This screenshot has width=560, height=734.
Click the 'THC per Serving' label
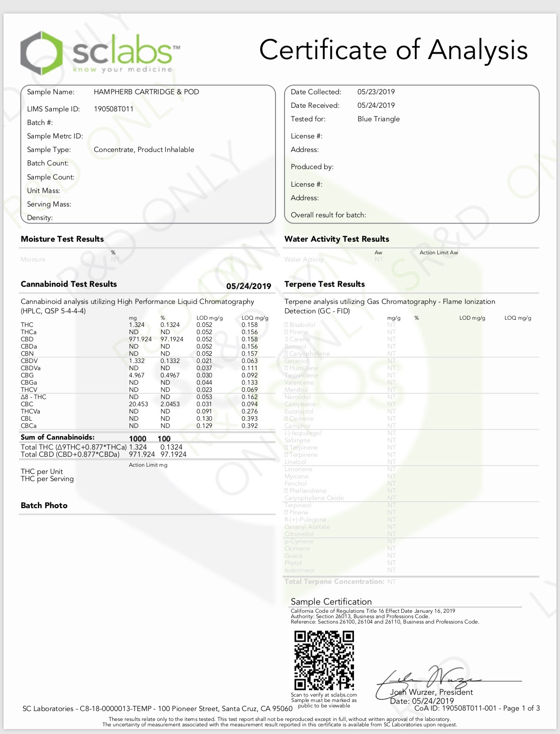pos(47,479)
